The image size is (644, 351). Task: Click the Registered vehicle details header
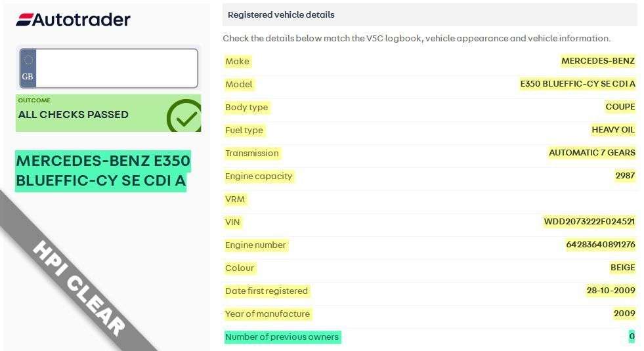click(x=281, y=14)
